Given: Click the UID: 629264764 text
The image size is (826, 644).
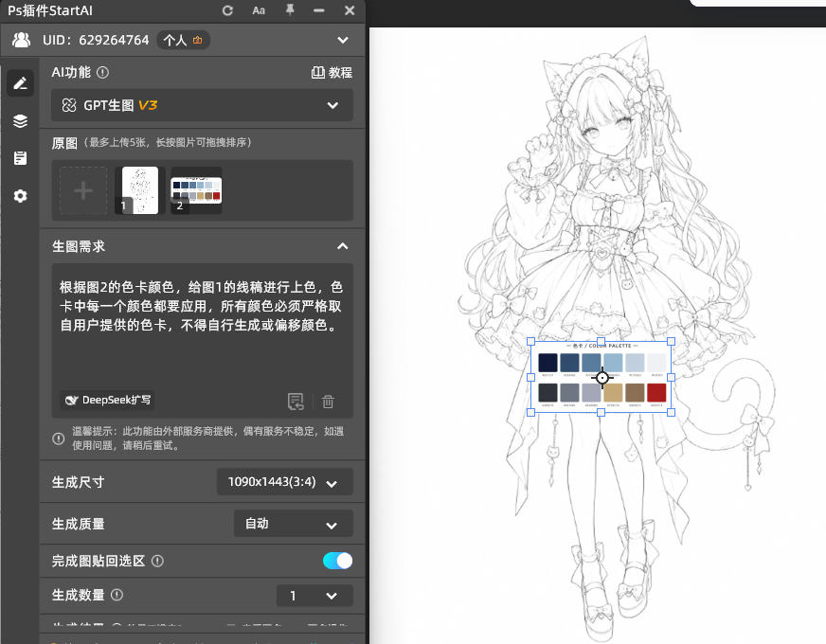Looking at the screenshot, I should pos(96,40).
